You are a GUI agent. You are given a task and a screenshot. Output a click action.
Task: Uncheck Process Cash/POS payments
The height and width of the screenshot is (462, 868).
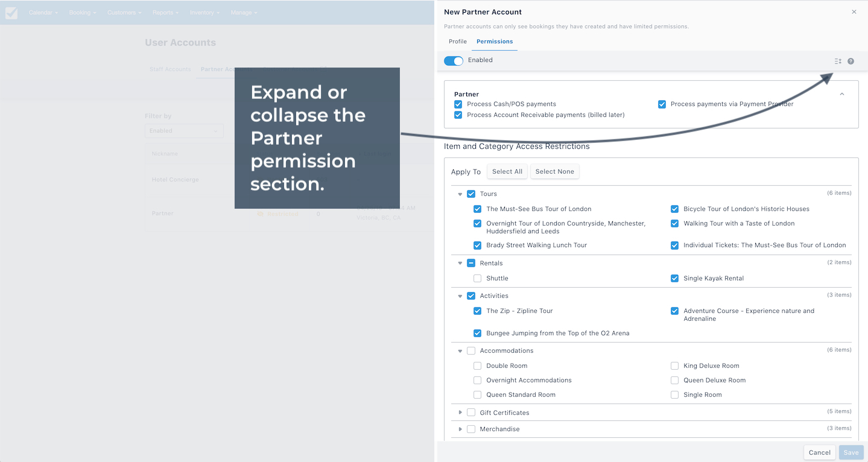458,104
